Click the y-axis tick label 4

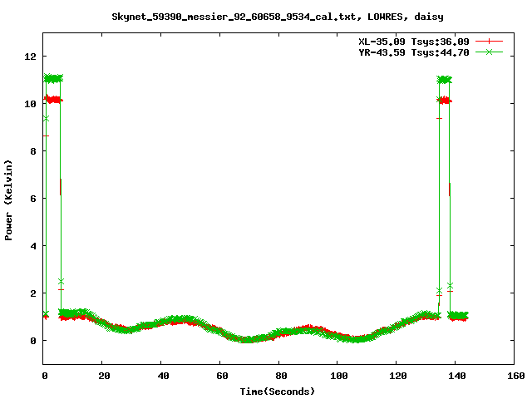coord(33,246)
